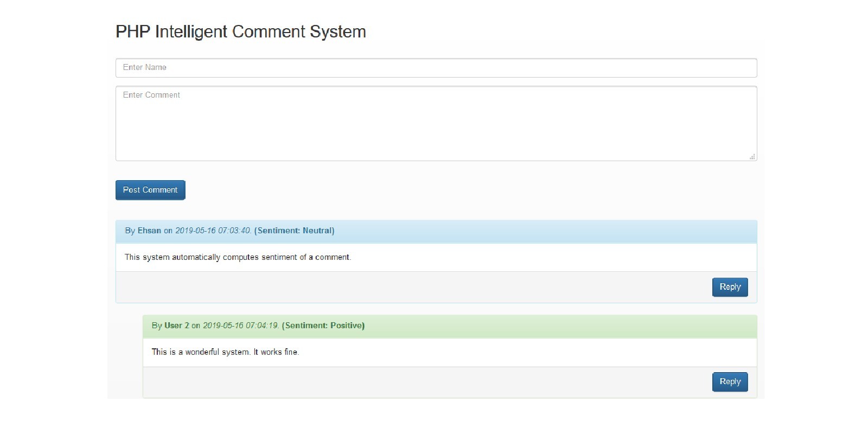868x434 pixels.
Task: Click the Sentiment: Positive label
Action: (x=323, y=325)
